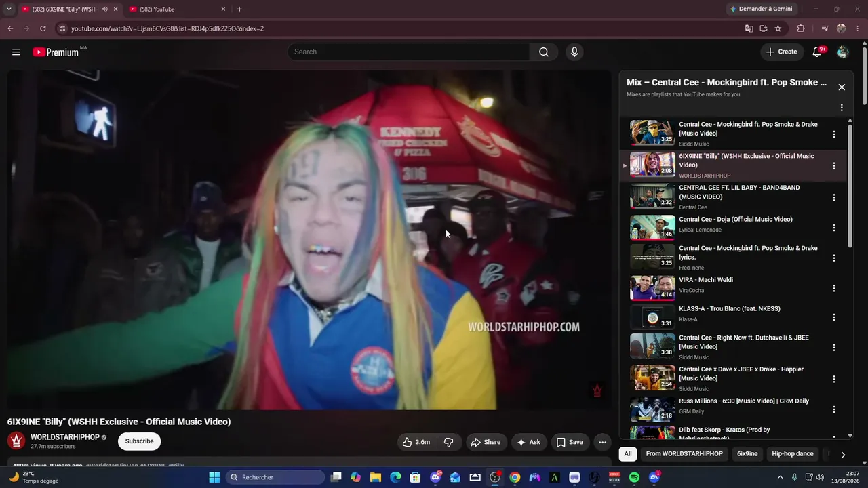Click the search magnifier button

544,52
